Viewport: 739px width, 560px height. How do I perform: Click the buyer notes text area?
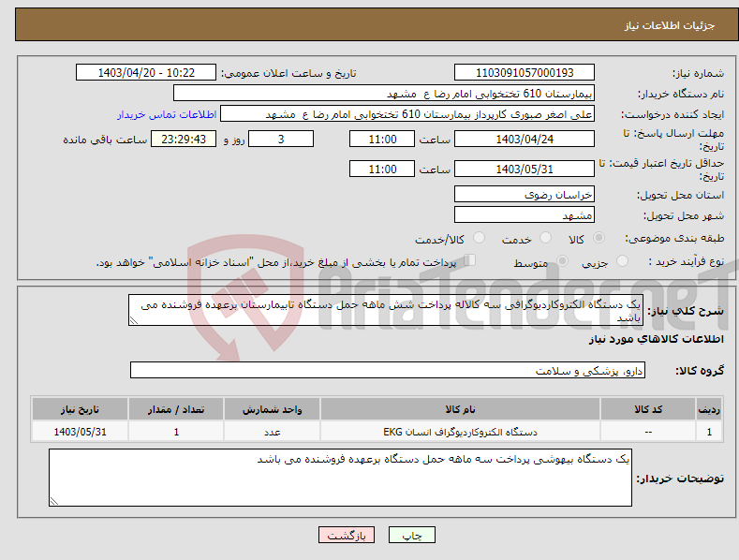coord(340,478)
